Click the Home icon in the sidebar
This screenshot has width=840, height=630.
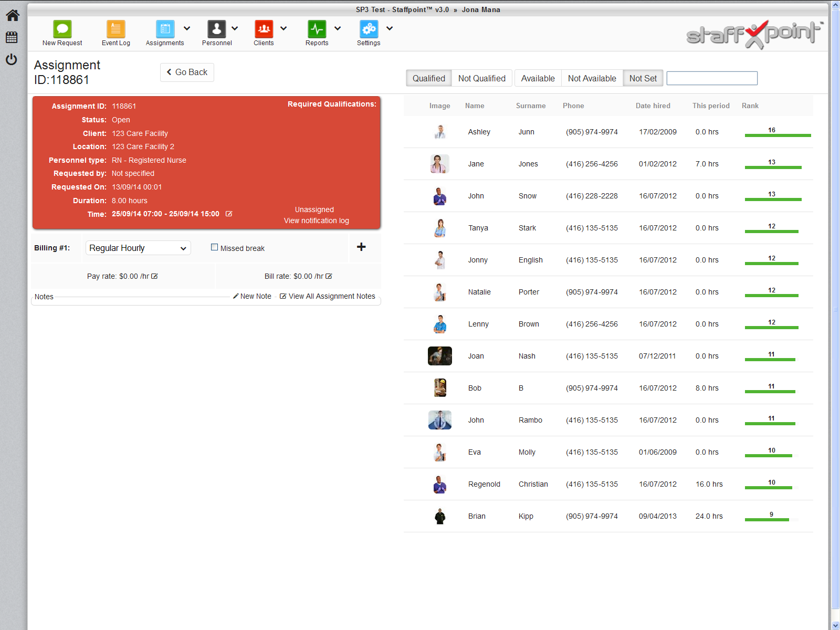click(12, 15)
